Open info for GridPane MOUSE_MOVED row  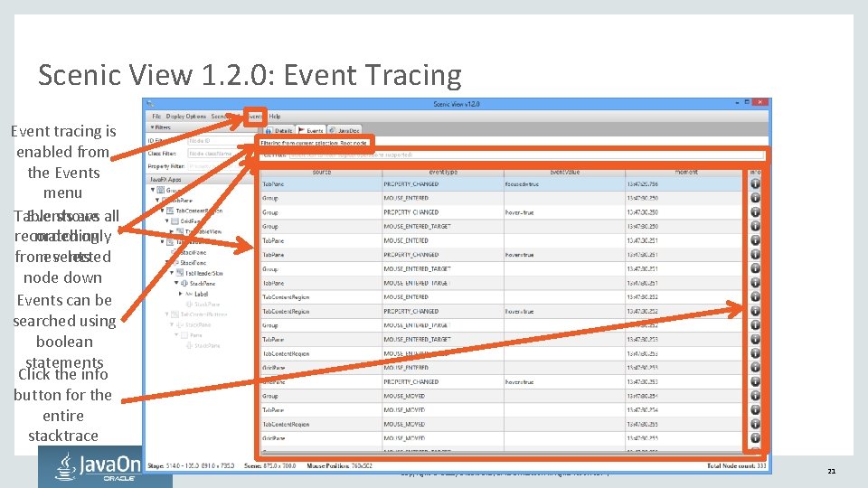pyautogui.click(x=755, y=438)
